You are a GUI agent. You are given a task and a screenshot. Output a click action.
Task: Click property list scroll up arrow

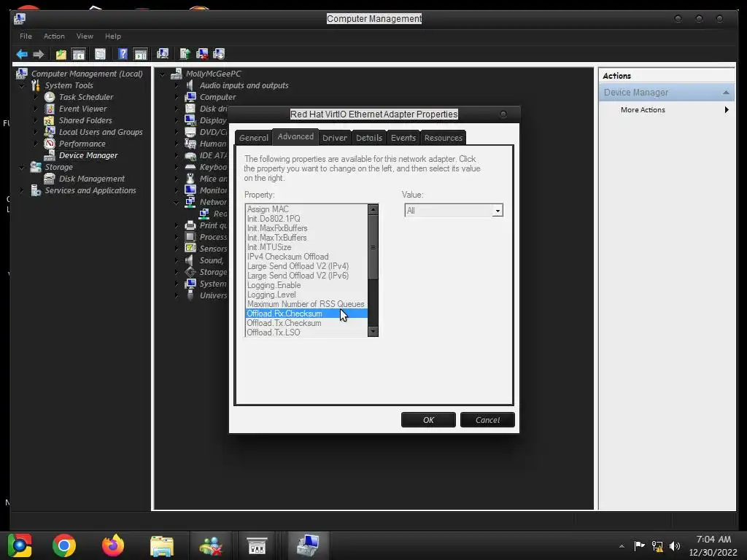pyautogui.click(x=373, y=209)
